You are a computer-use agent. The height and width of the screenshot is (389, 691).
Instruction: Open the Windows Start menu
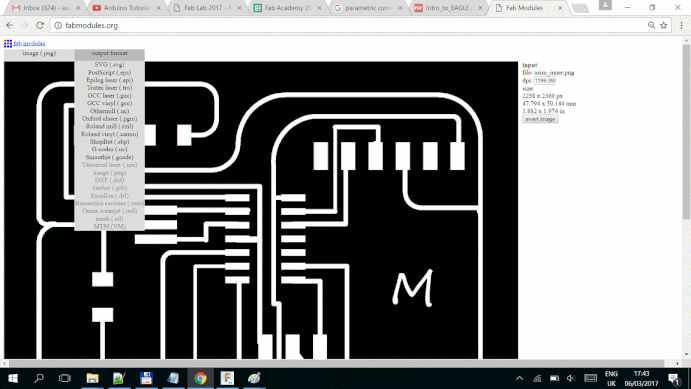click(12, 378)
